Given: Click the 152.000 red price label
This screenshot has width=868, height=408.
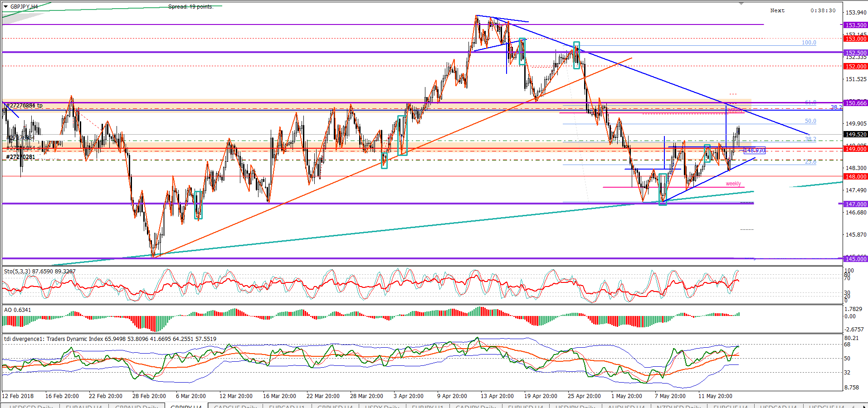Looking at the screenshot, I should (x=855, y=67).
